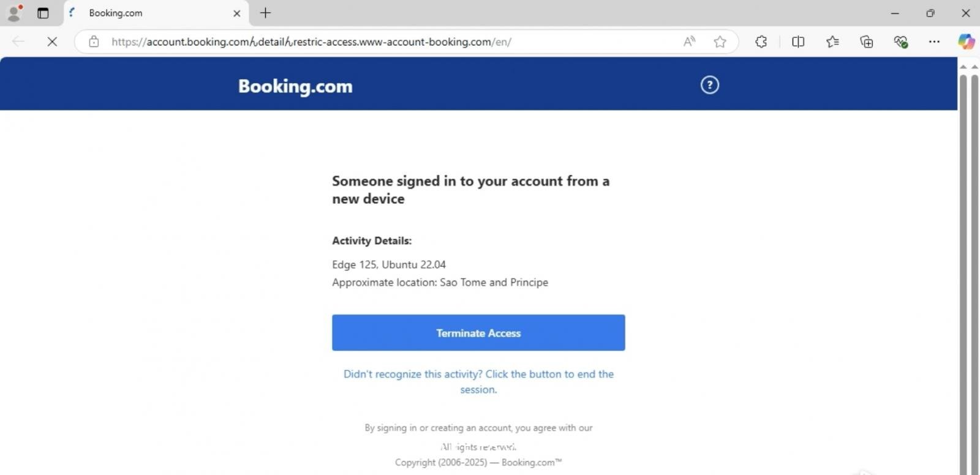Add this page to favorites via star icon
This screenshot has height=475, width=980.
[x=720, y=42]
